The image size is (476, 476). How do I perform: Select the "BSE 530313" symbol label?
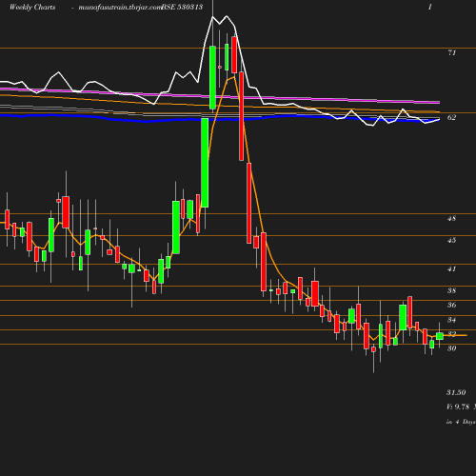click(x=182, y=7)
